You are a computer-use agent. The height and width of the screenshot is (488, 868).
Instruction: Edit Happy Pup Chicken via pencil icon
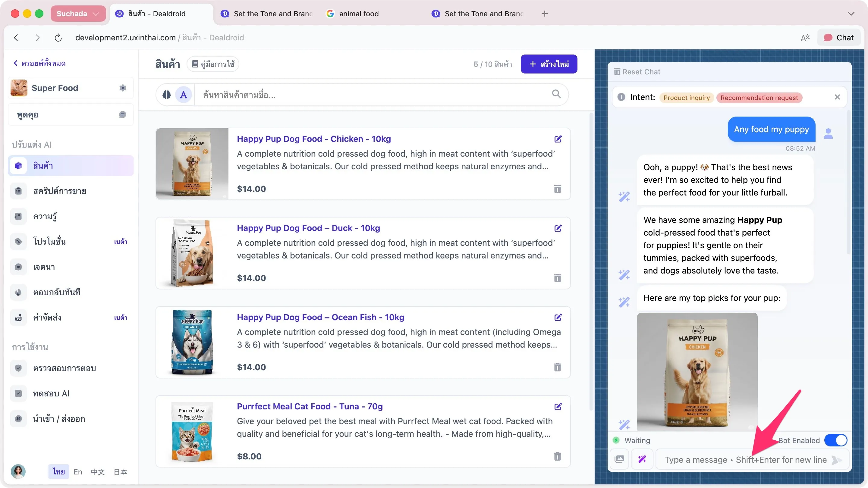[x=558, y=139]
